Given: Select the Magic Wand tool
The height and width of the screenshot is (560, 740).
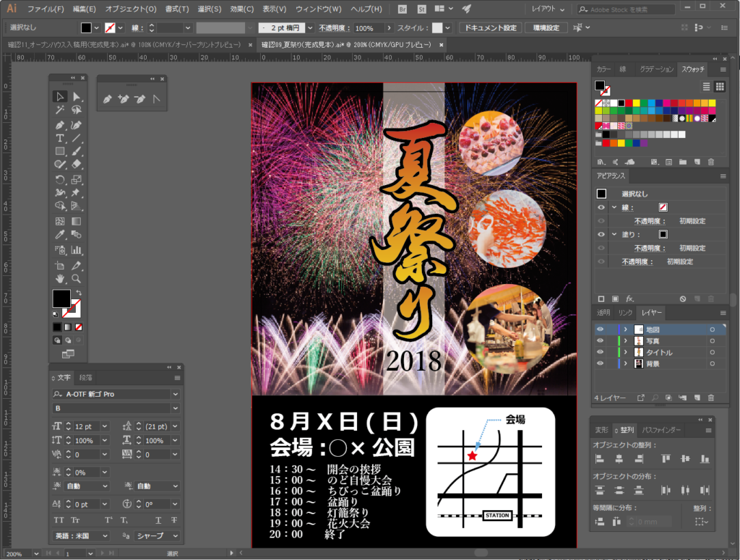Looking at the screenshot, I should coord(60,110).
